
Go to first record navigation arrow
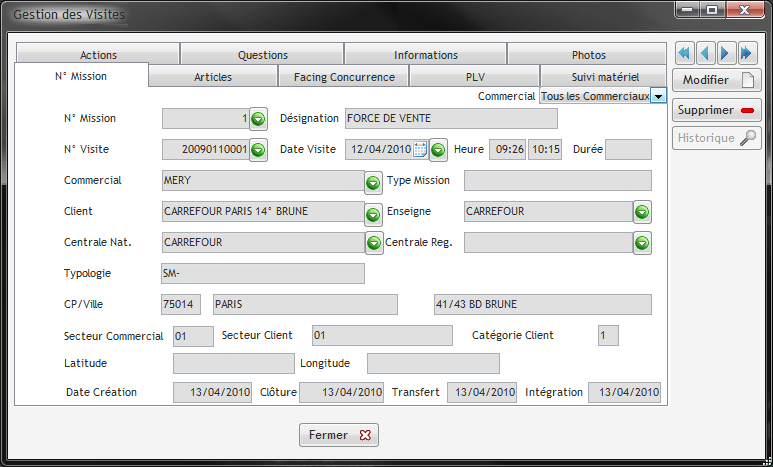pos(685,53)
